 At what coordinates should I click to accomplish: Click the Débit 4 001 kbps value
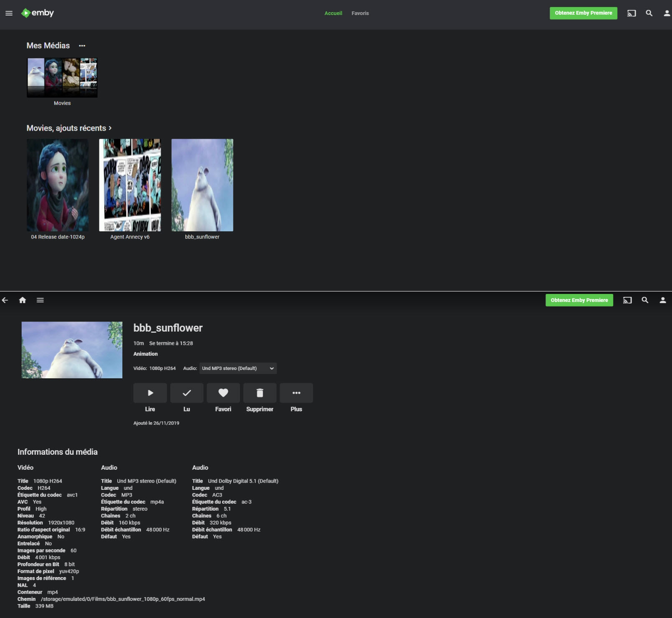click(48, 557)
